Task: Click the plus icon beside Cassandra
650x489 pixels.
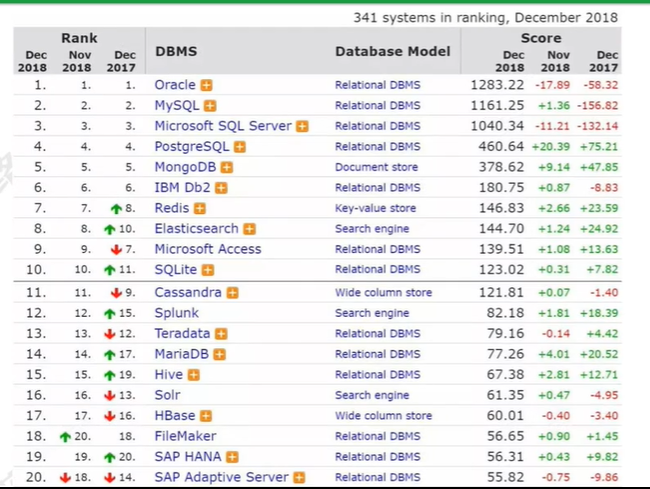Action: point(232,293)
